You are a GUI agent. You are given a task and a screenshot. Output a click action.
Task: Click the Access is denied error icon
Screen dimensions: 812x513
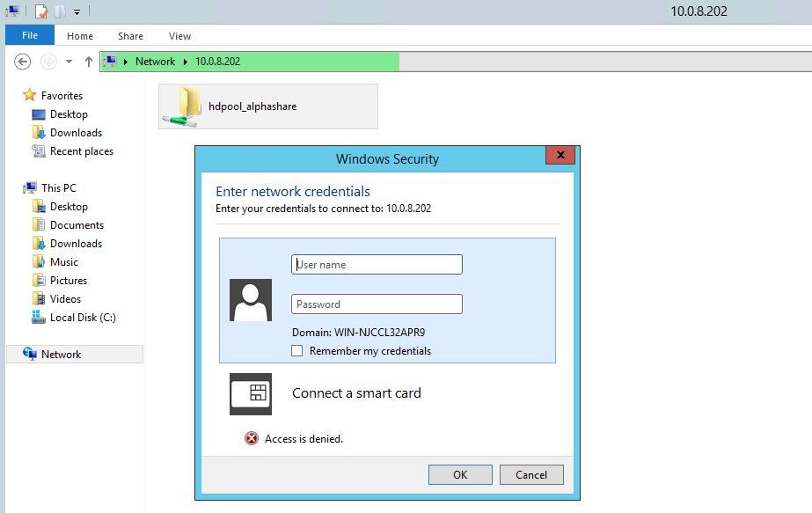(251, 438)
